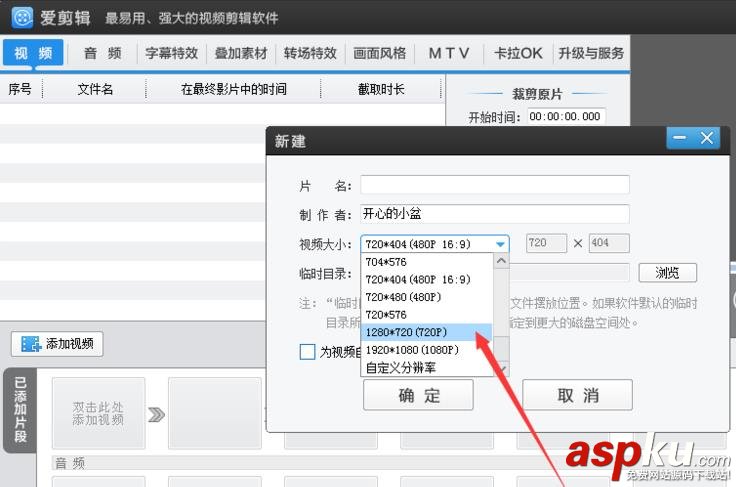
Task: Choose 1280*720 (720P) resolution
Action: [427, 332]
